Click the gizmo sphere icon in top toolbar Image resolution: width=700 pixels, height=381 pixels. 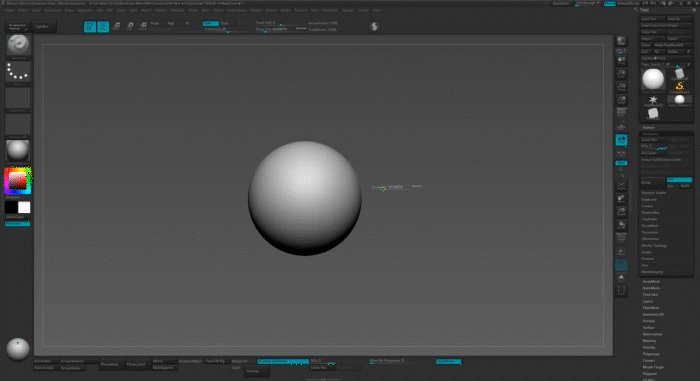[374, 27]
